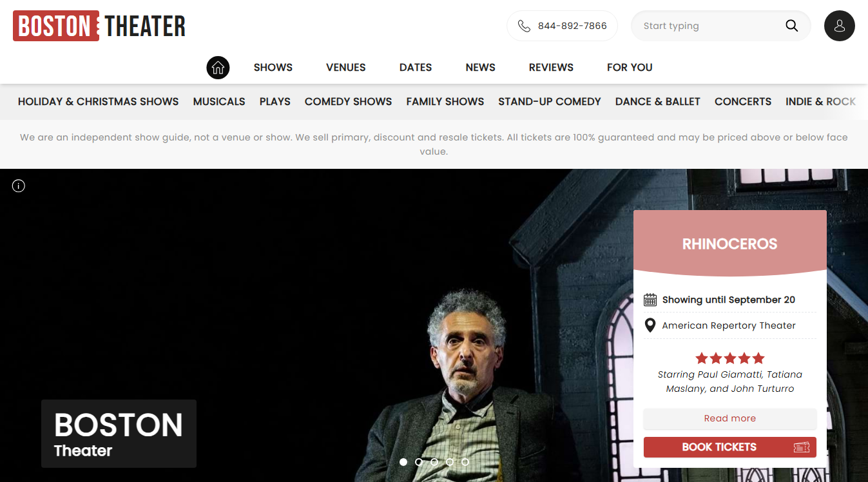The image size is (868, 482).
Task: Click the phone icon beside 844-892-7866
Action: click(x=524, y=26)
